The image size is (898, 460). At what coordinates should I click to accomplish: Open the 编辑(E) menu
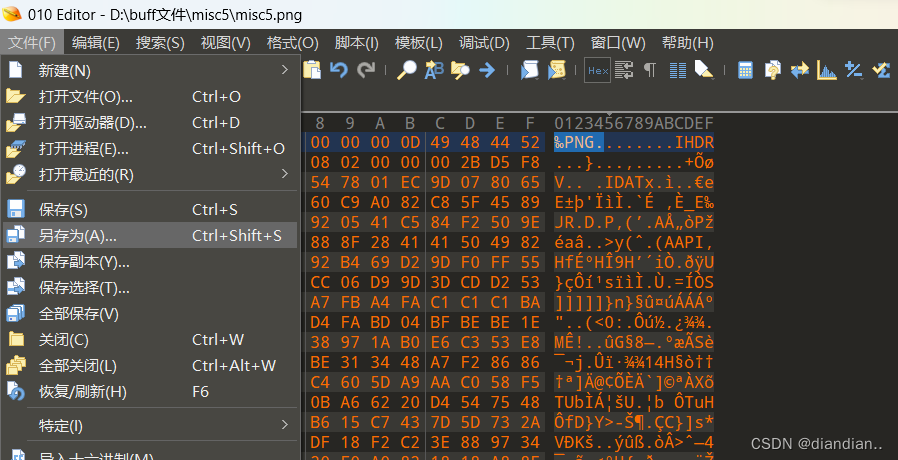(x=96, y=42)
